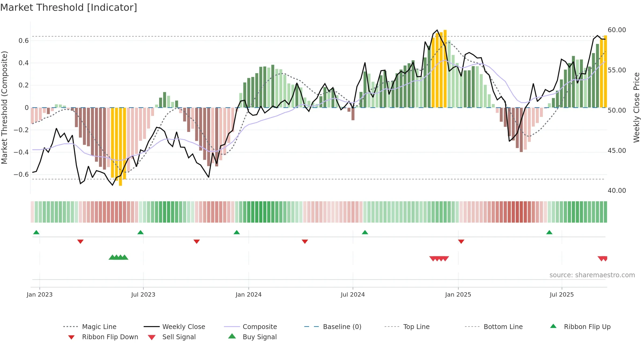Screen dimensions: 644x362
Task: Toggle the Buy Signal legend entry
Action: pos(252,337)
